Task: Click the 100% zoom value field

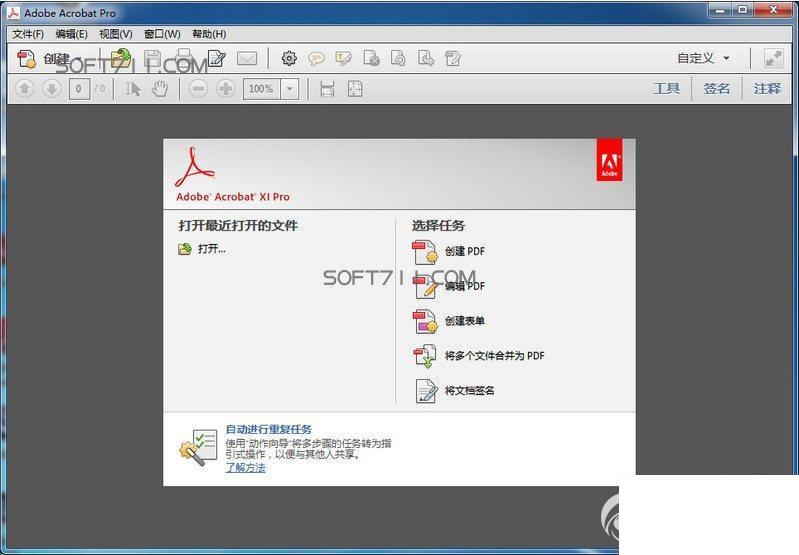Action: [x=261, y=89]
